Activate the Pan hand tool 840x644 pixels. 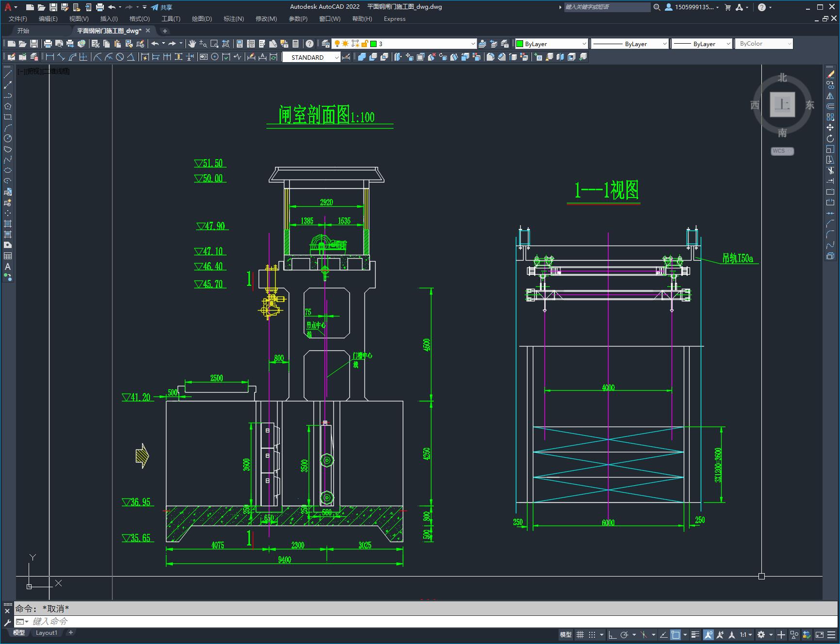click(192, 44)
